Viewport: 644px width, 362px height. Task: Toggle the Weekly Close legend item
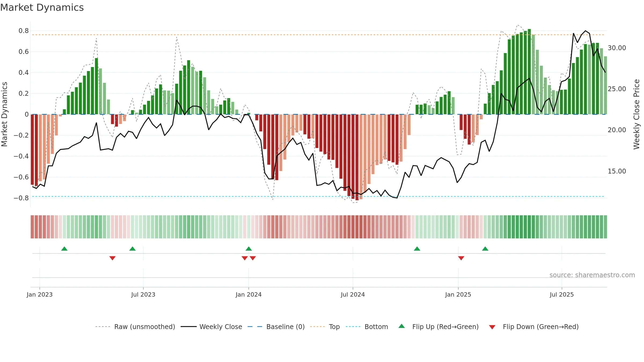point(211,327)
